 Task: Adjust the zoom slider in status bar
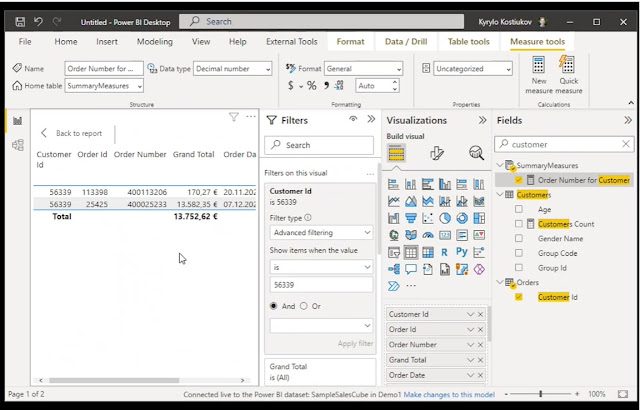coord(540,394)
